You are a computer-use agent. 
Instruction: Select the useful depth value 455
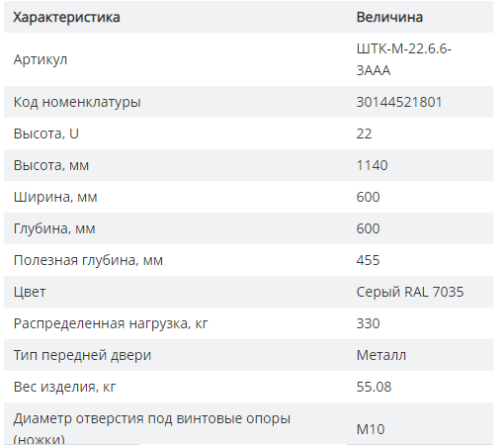coord(368,260)
